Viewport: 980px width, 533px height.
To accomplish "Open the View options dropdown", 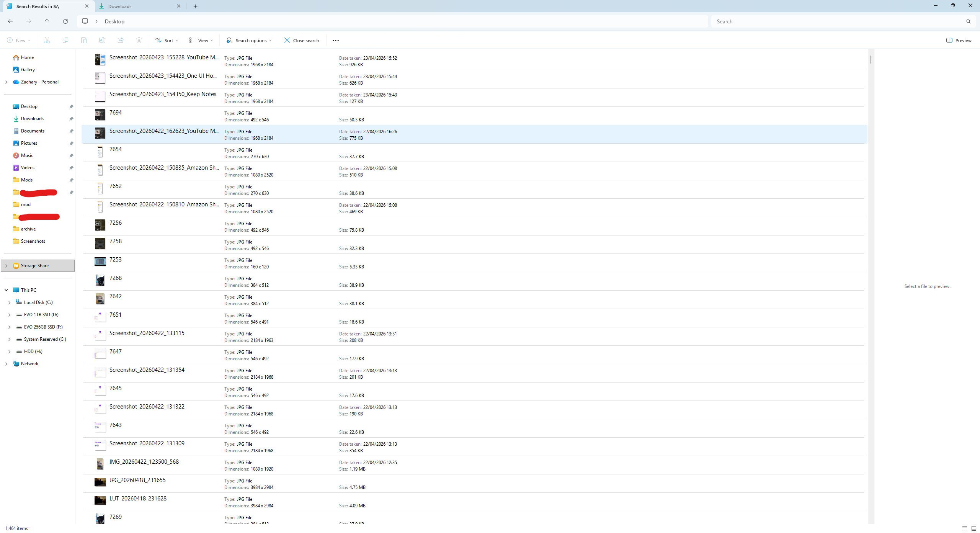I will pyautogui.click(x=200, y=40).
